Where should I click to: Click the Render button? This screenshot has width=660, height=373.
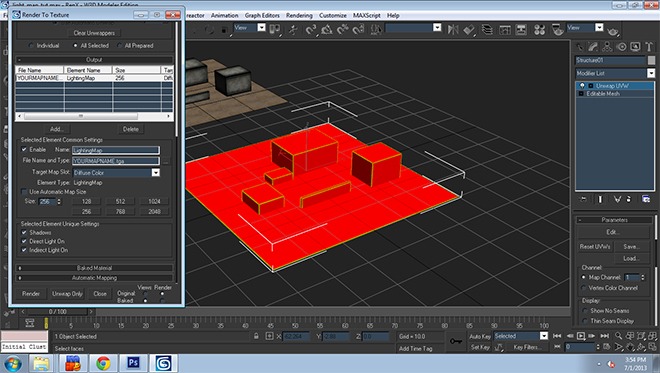coord(31,294)
